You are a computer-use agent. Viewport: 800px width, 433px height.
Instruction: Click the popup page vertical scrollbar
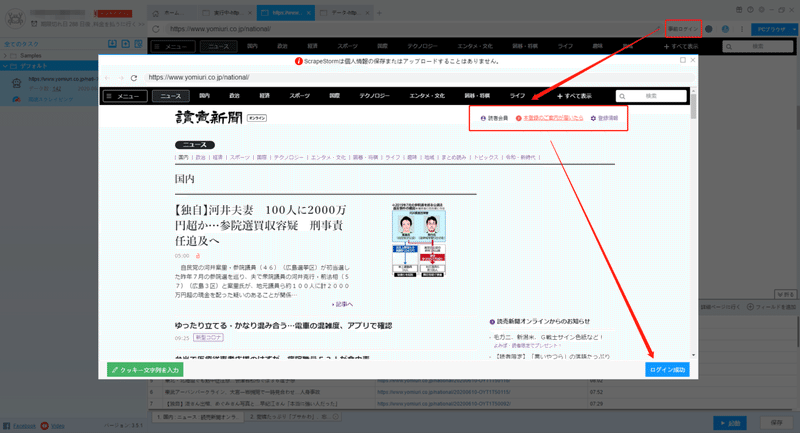coord(693,105)
